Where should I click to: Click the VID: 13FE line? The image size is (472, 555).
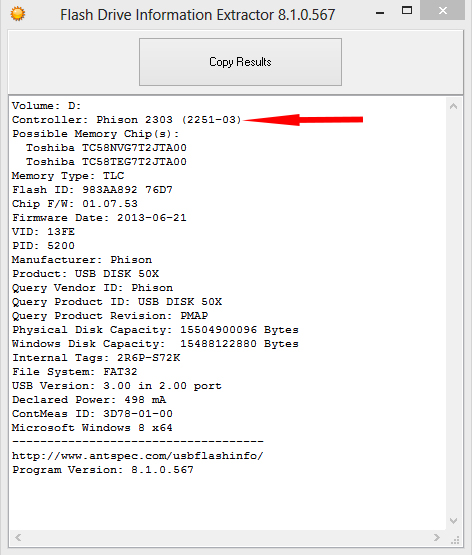pos(43,232)
